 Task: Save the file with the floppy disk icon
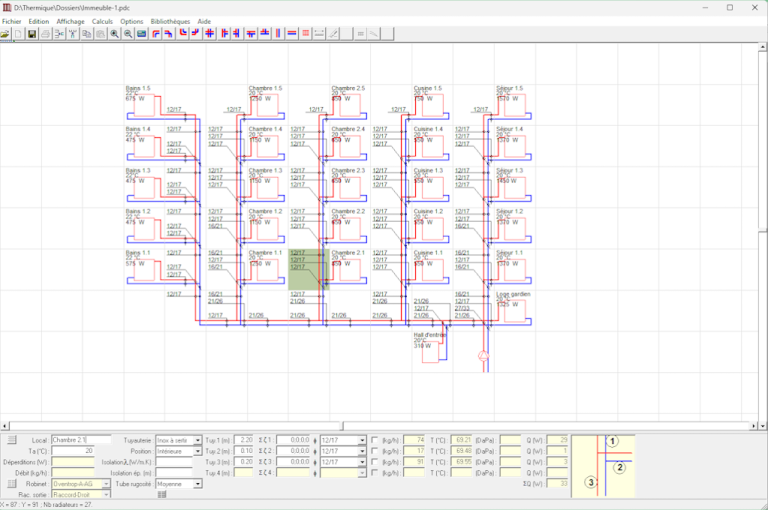[32, 34]
